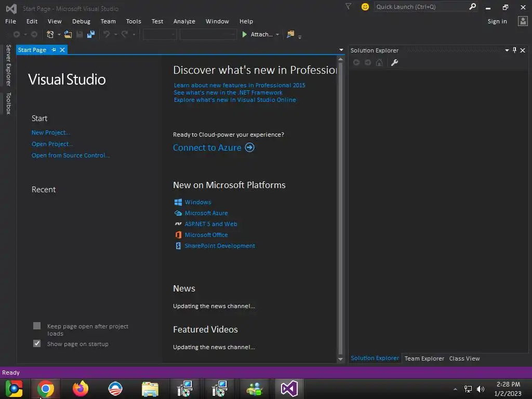The height and width of the screenshot is (399, 532).
Task: Click the Undo toolbar icon
Action: [x=107, y=34]
